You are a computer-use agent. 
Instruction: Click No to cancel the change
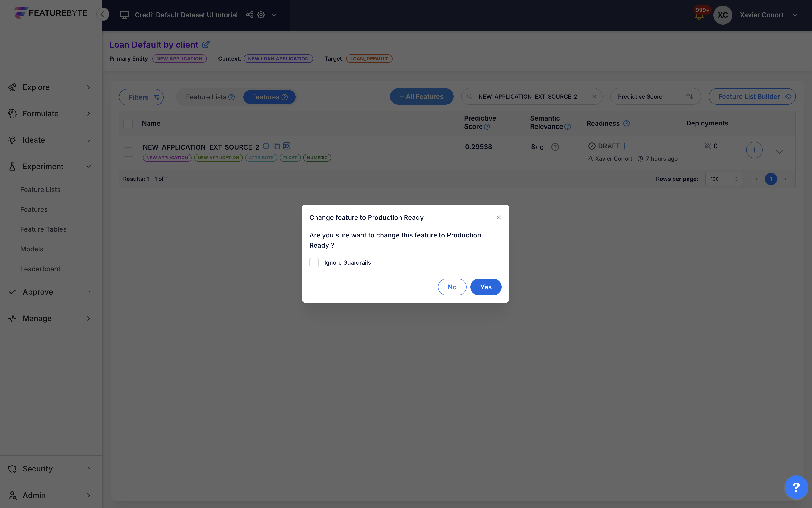click(452, 287)
